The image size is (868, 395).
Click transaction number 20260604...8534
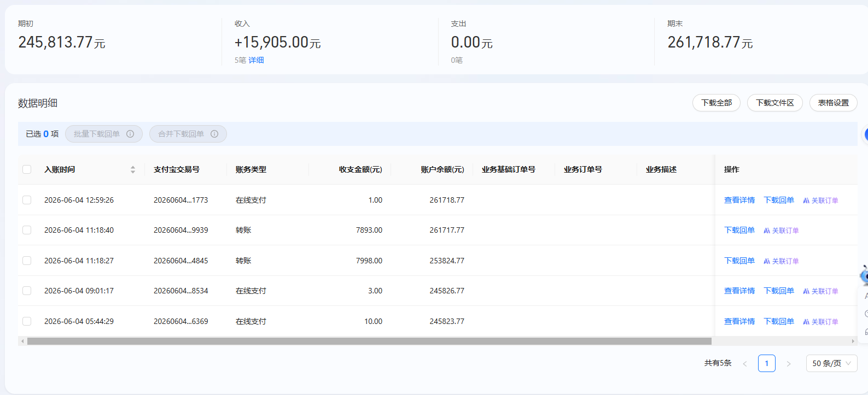pos(181,291)
